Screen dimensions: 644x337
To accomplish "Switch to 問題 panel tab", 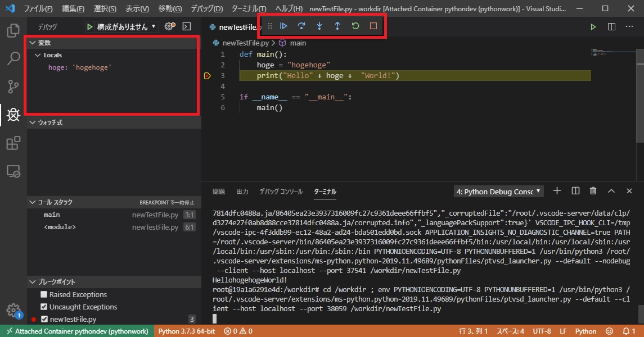I will pos(218,192).
